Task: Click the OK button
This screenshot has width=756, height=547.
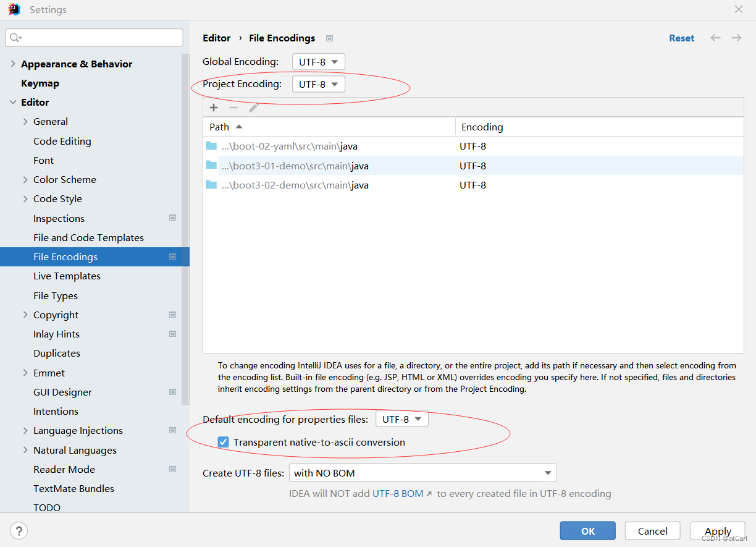Action: [588, 531]
